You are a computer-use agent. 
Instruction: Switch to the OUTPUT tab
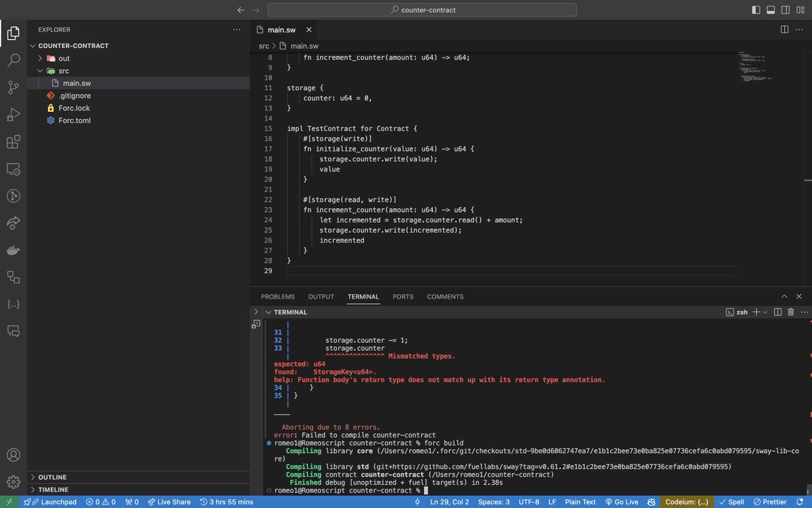[321, 297]
